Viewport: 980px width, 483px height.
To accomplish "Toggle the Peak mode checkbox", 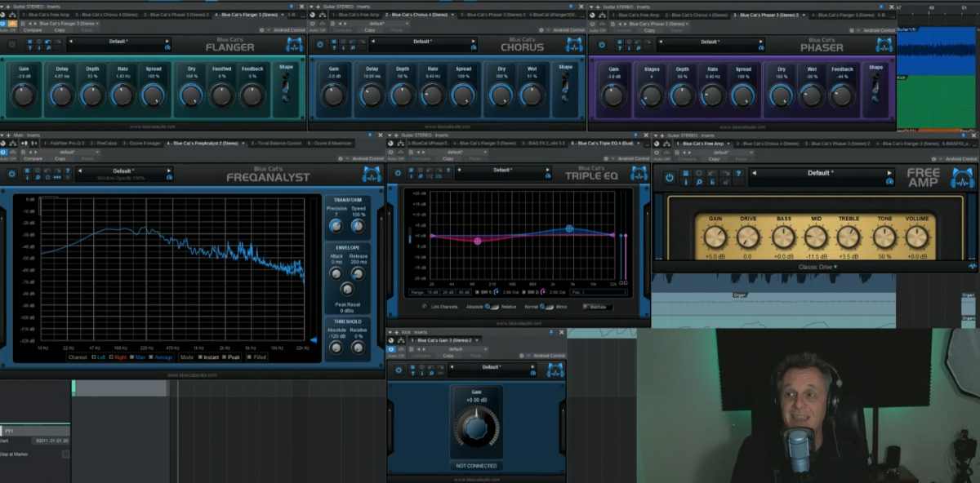I will [224, 357].
